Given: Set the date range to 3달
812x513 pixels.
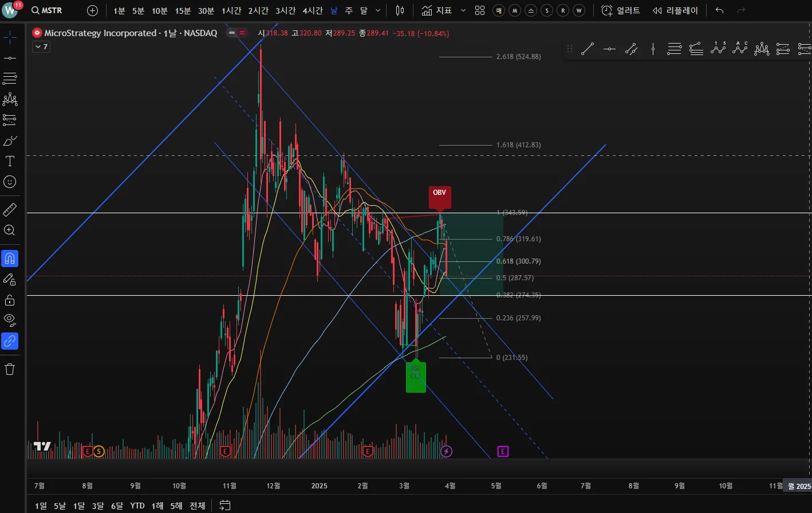Looking at the screenshot, I should point(98,506).
